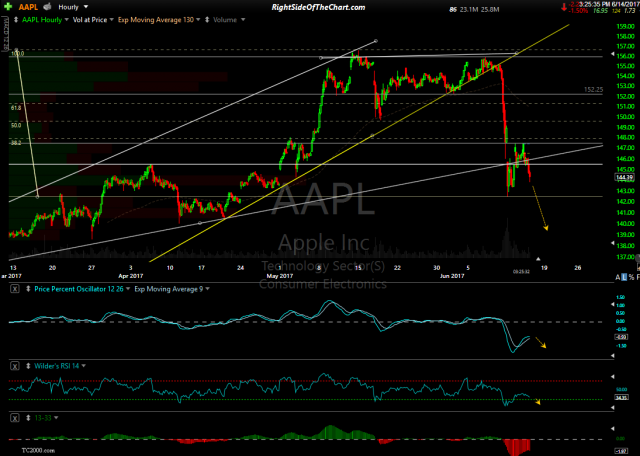This screenshot has width=640, height=456.
Task: Click the green plus add-symbol icon
Action: click(x=8, y=7)
